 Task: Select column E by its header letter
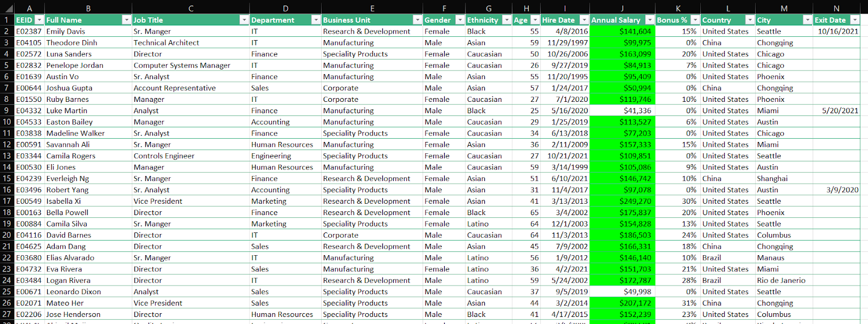(x=372, y=8)
